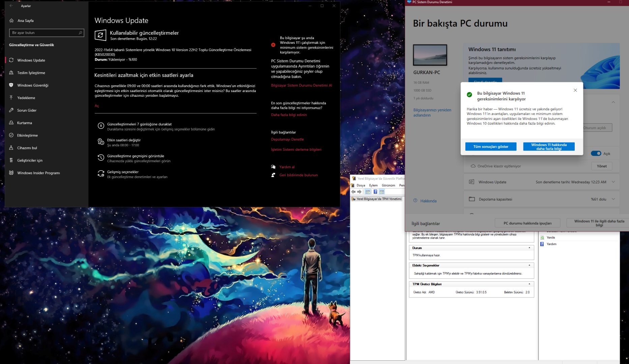The width and height of the screenshot is (629, 364).
Task: Click the Depolama kapasitesi folder icon
Action: click(472, 199)
